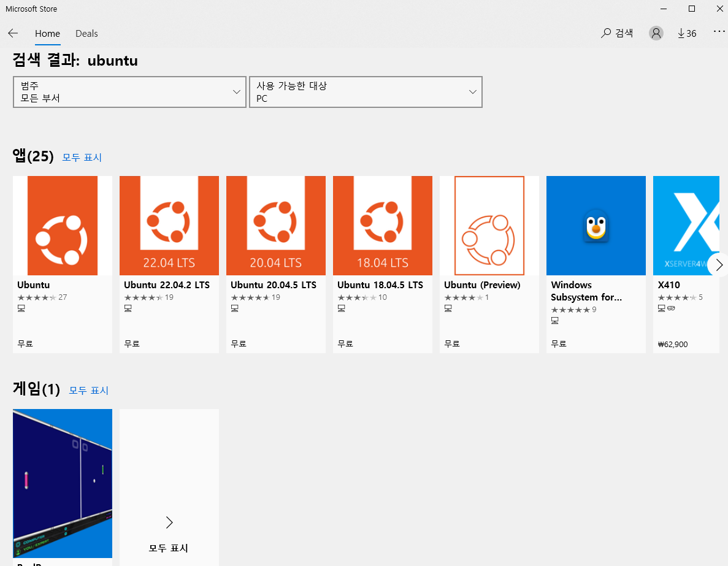Expand the 범주 모든 부서 category dropdown
728x566 pixels.
click(129, 92)
